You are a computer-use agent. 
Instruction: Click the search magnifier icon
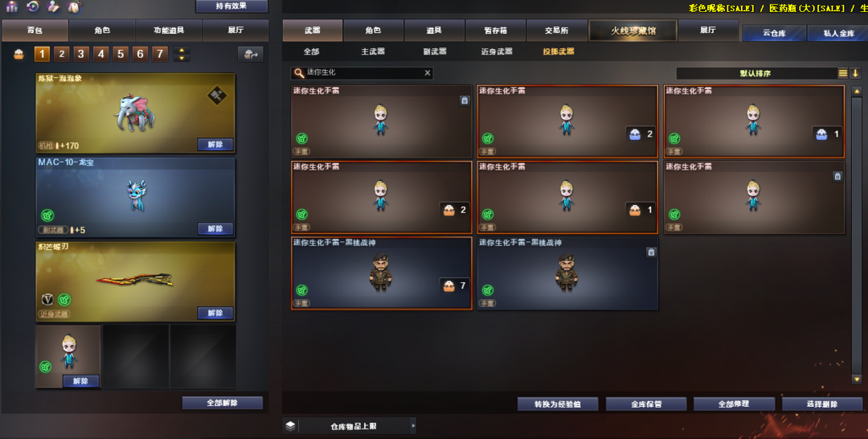[x=299, y=73]
